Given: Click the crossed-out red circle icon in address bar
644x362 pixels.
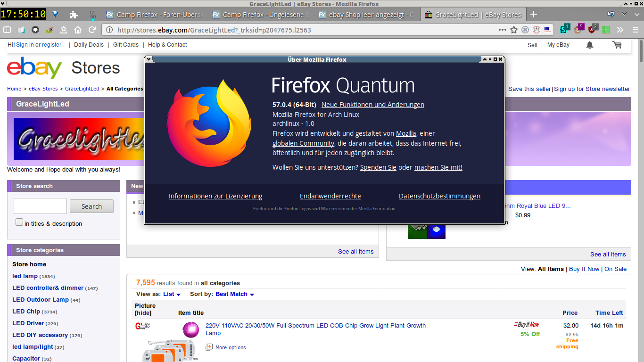Looking at the screenshot, I should [x=537, y=30].
